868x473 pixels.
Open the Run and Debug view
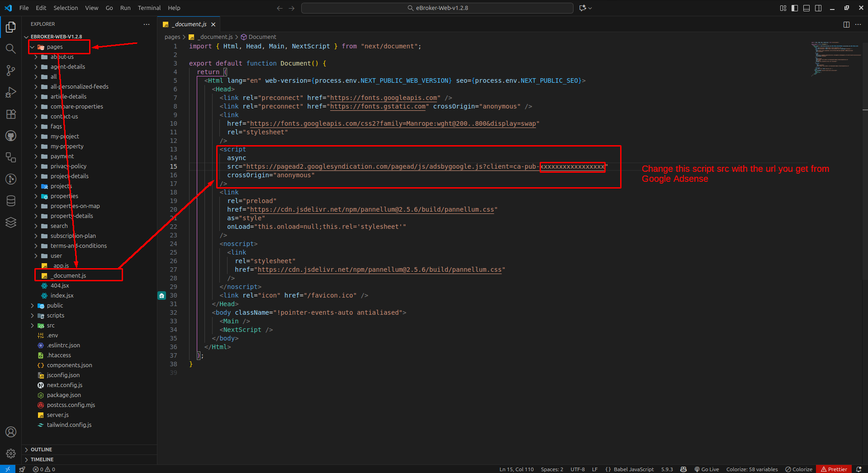pyautogui.click(x=10, y=92)
